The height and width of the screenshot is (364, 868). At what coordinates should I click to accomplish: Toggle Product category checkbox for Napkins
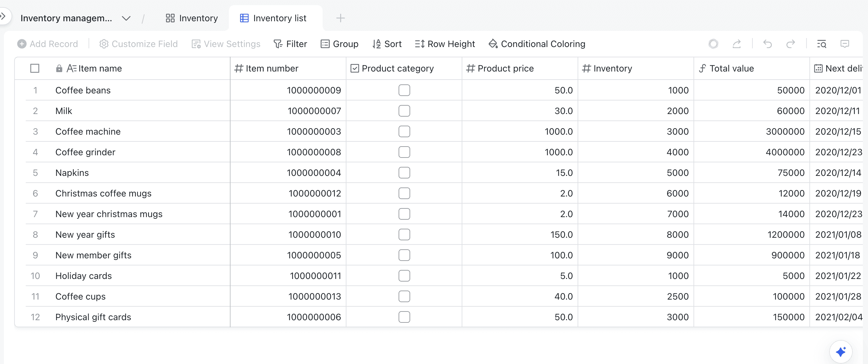404,173
